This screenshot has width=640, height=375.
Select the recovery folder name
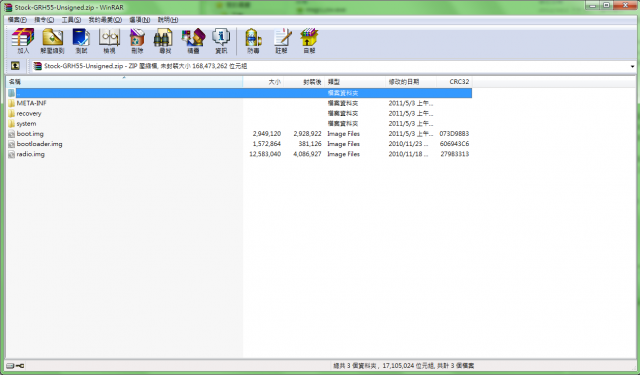click(29, 113)
